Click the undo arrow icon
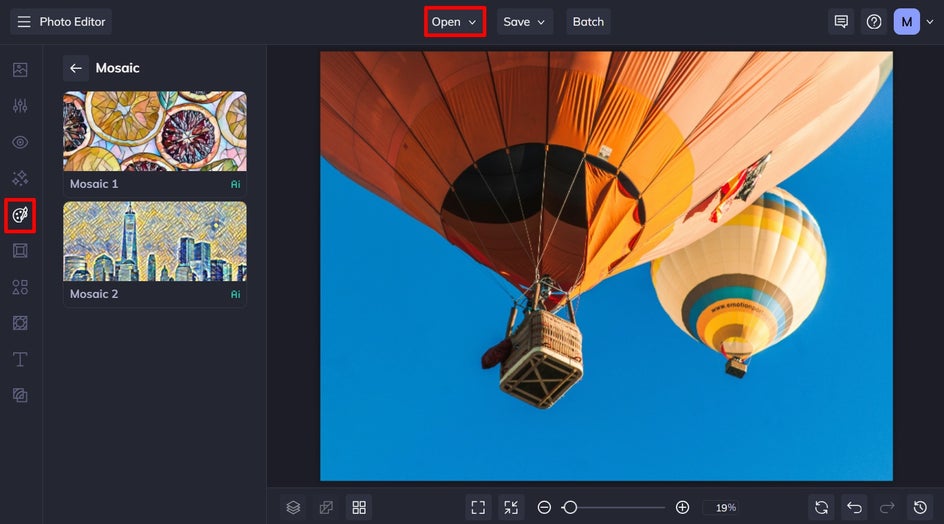Screen dimensions: 944x524 coord(854,508)
